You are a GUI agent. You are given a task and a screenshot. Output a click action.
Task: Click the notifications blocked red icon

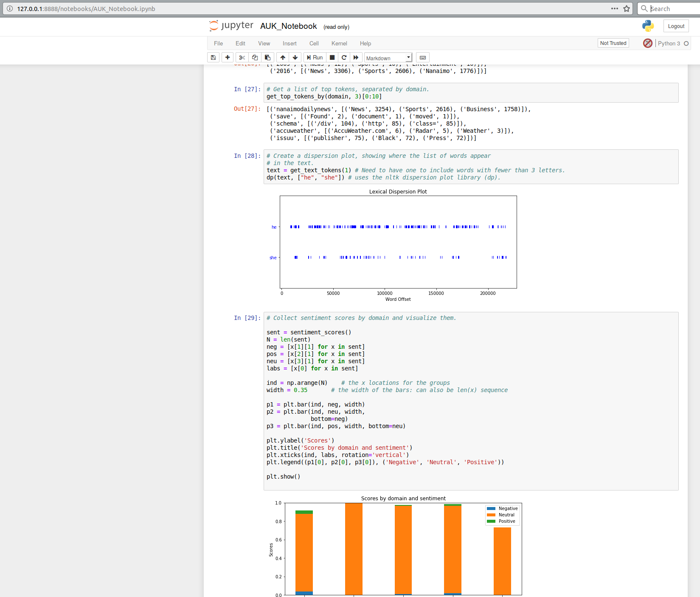[647, 43]
